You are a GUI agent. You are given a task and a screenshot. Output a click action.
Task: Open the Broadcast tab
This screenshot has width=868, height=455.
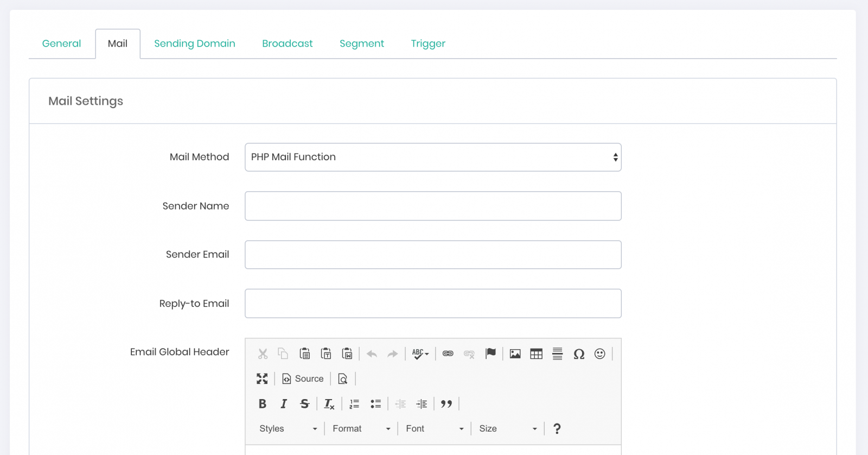click(287, 43)
